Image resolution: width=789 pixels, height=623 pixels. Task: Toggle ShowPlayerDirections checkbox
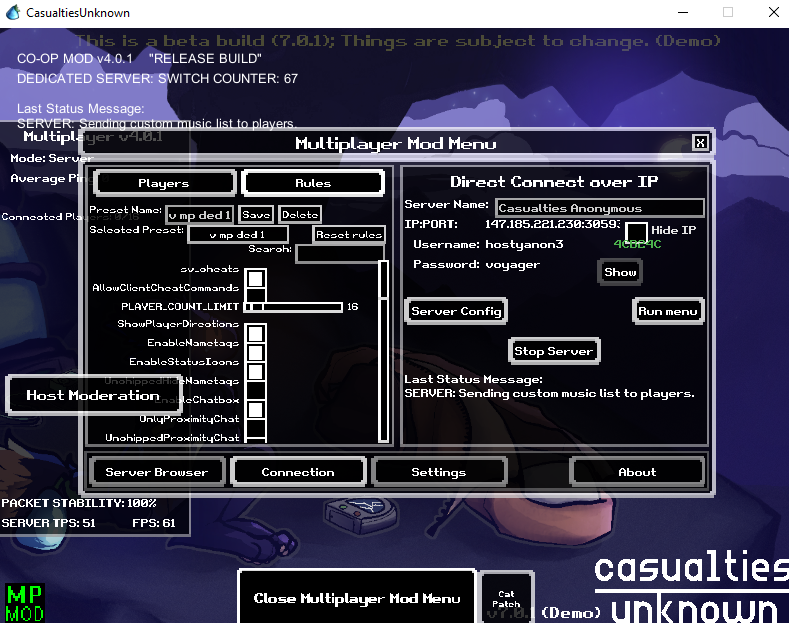(256, 333)
